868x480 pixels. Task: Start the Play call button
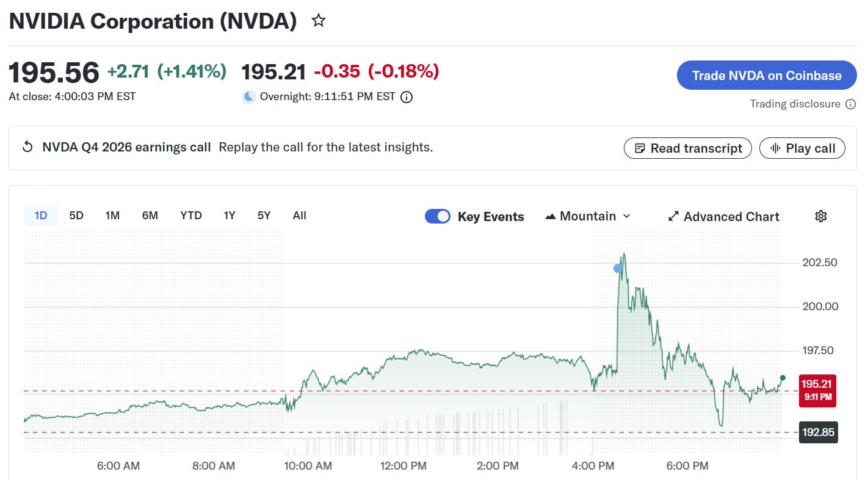tap(802, 148)
